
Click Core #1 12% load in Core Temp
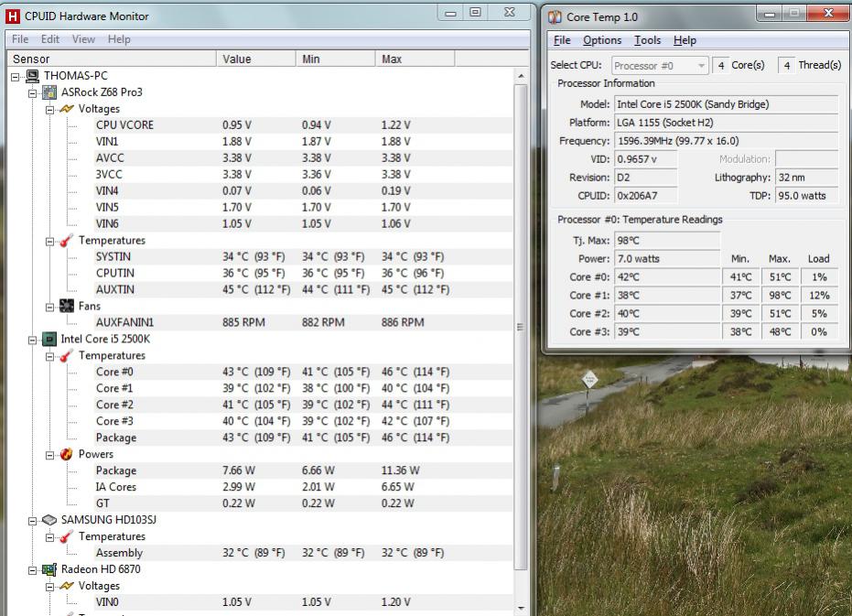tap(819, 296)
